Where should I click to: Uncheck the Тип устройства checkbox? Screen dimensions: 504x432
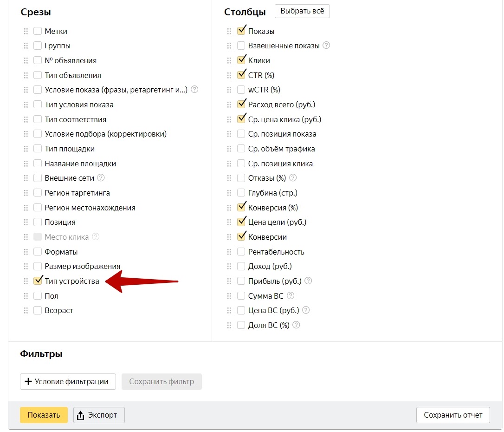[38, 281]
